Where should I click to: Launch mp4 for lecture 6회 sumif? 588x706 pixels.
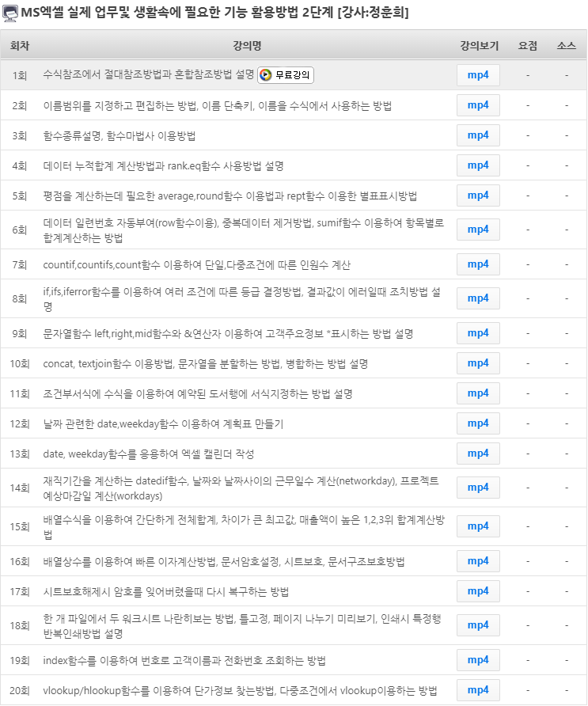coord(478,230)
